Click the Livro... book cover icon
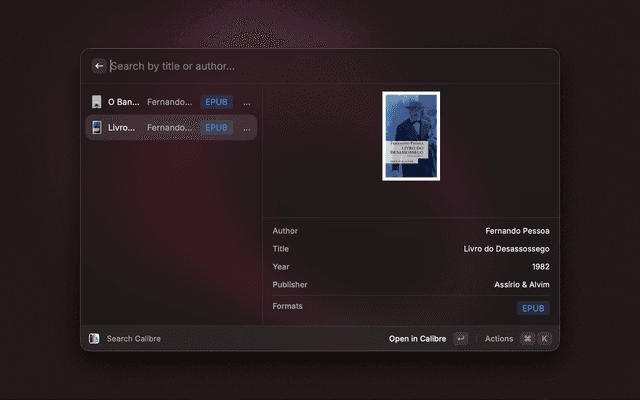Viewport: 640px width, 400px height. [x=96, y=128]
